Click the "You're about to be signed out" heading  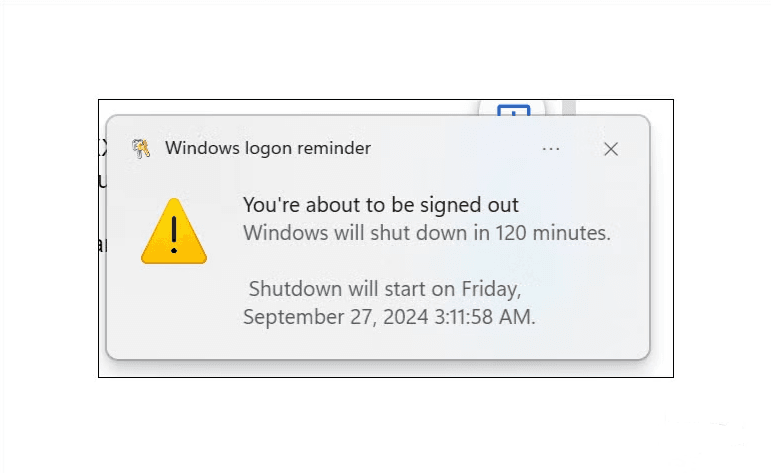pyautogui.click(x=380, y=205)
